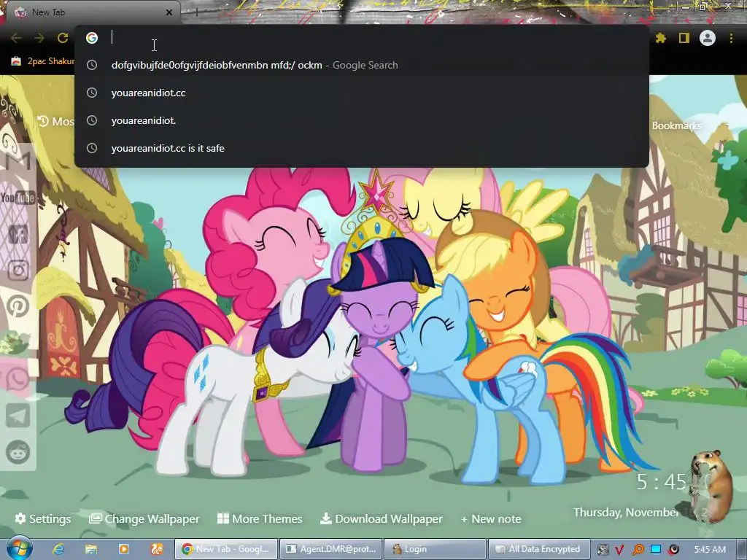Switch to the All Data Encrypted window

tap(539, 549)
